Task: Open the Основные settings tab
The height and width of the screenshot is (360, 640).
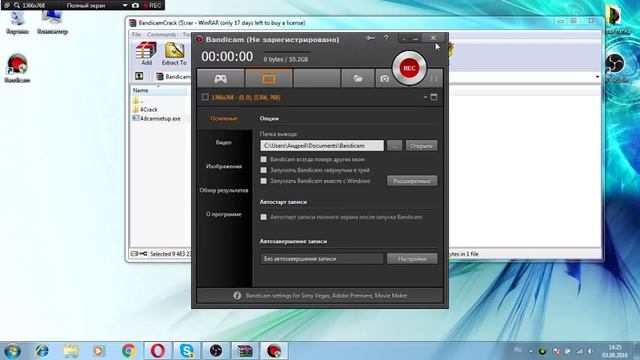Action: 224,118
